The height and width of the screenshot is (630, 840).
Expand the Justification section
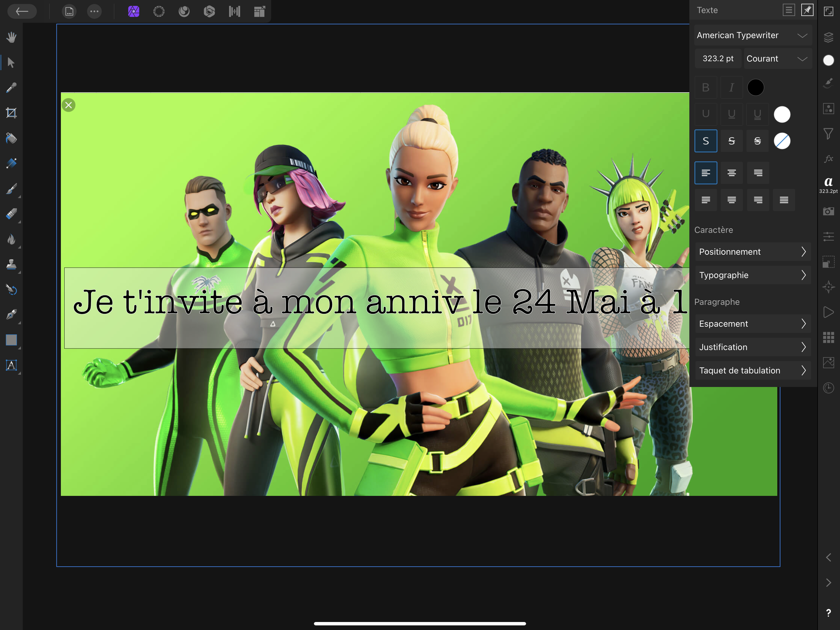pyautogui.click(x=753, y=347)
